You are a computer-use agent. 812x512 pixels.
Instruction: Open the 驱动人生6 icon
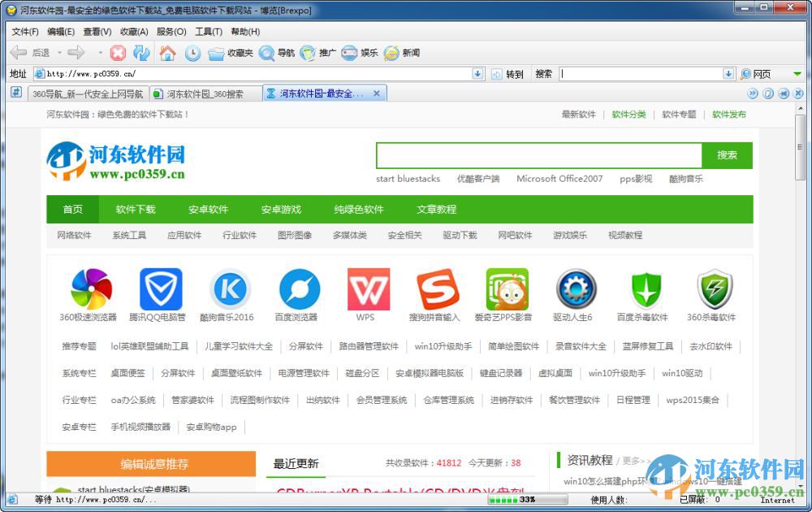[577, 289]
